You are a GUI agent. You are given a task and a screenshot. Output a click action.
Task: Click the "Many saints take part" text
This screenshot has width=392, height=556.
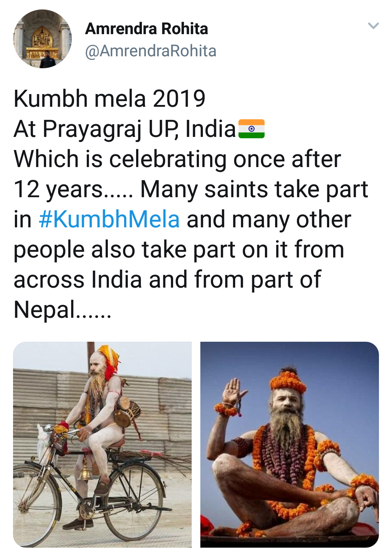(254, 189)
